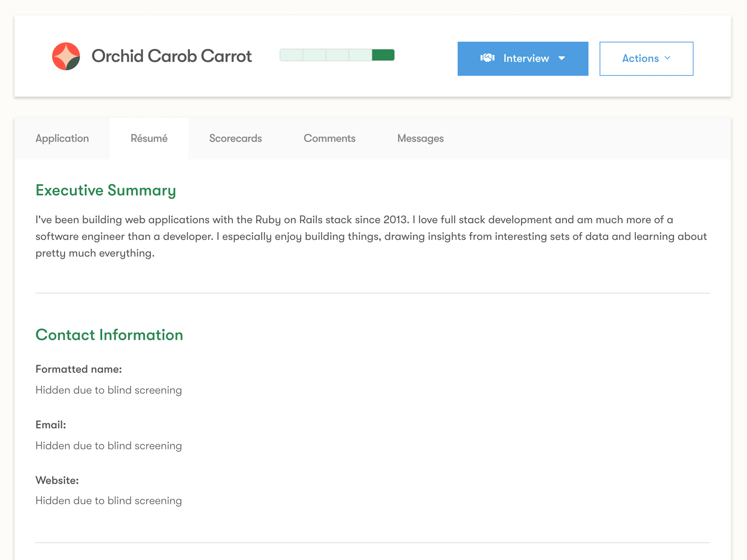Click the Executive Summary heading
Viewport: 747px width, 560px height.
click(106, 190)
